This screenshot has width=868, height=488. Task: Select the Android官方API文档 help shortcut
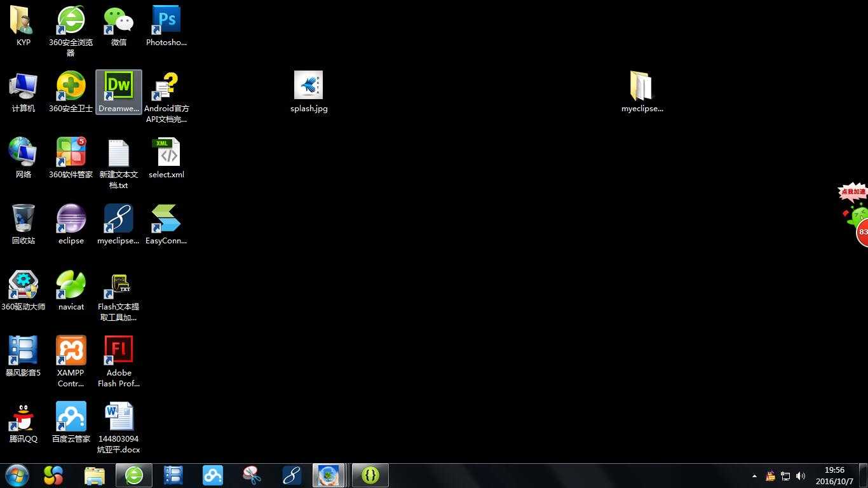click(x=166, y=97)
